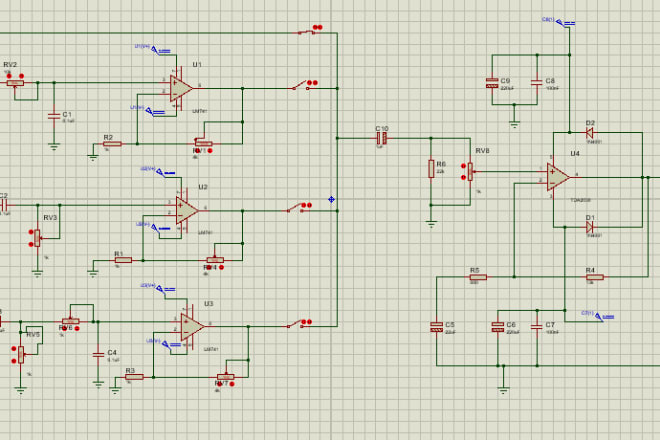Select capacitor C7 beside C6
Image resolution: width=660 pixels, height=440 pixels.
coord(537,327)
